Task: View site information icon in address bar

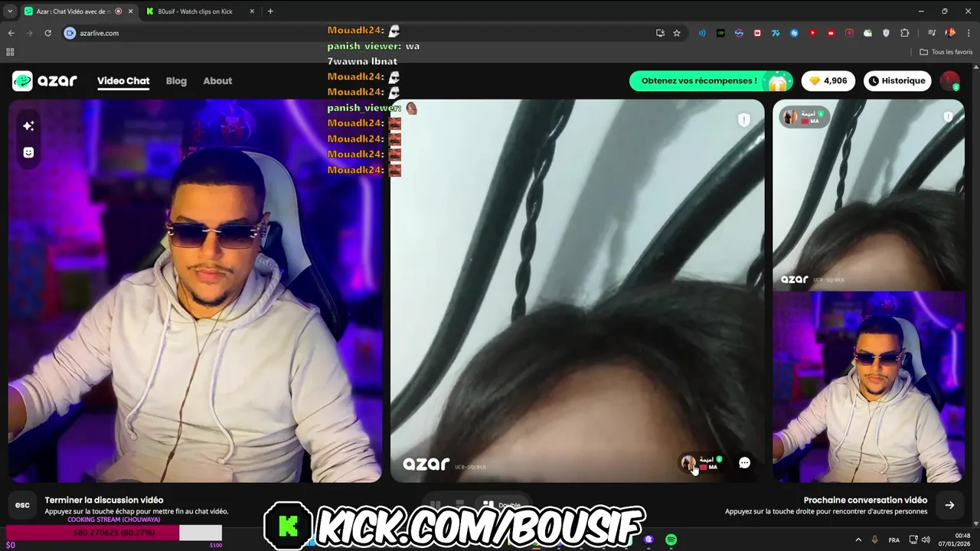Action: 70,33
